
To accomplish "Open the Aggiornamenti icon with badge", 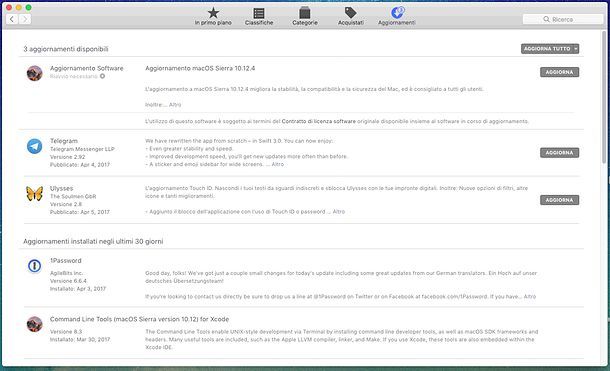I will [x=397, y=12].
